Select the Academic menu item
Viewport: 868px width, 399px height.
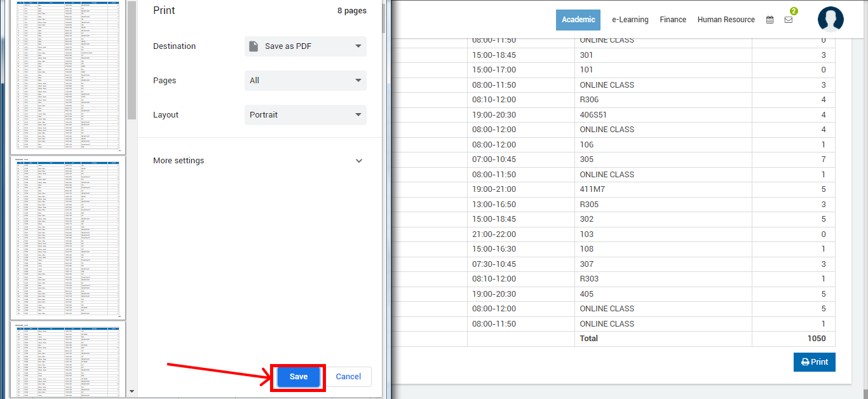click(x=578, y=20)
